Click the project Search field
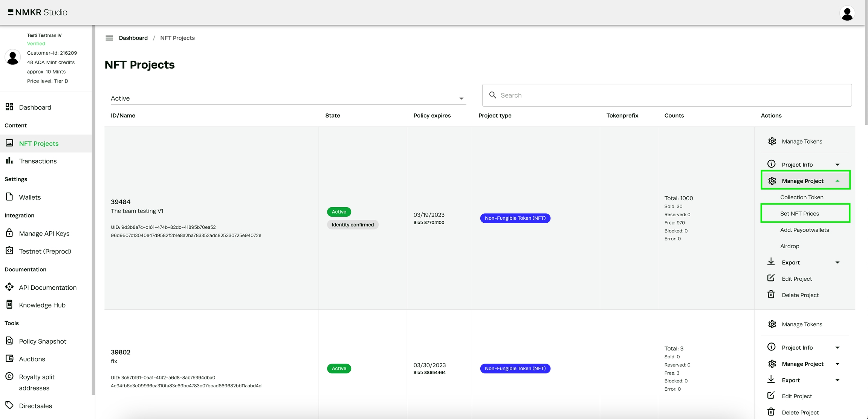The width and height of the screenshot is (868, 419). point(667,95)
